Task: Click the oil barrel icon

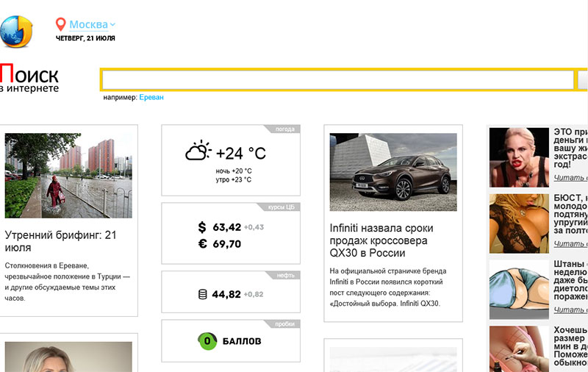Action: [x=203, y=294]
